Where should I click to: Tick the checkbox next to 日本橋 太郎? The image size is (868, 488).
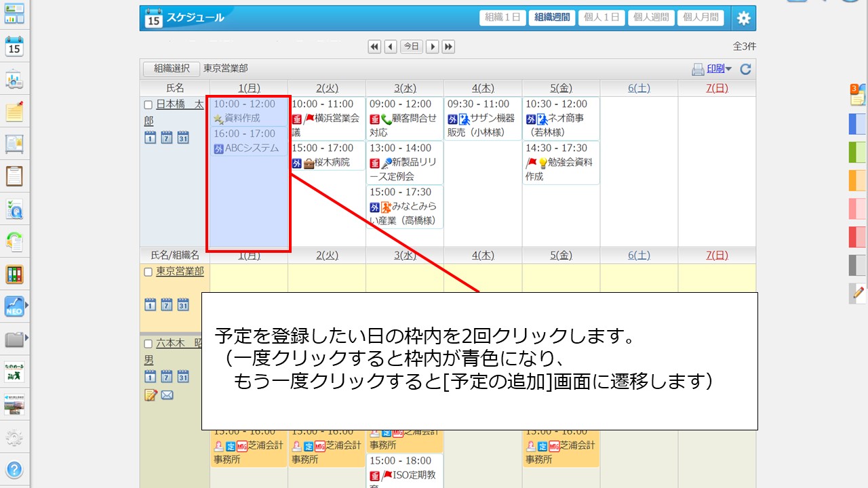(x=148, y=105)
